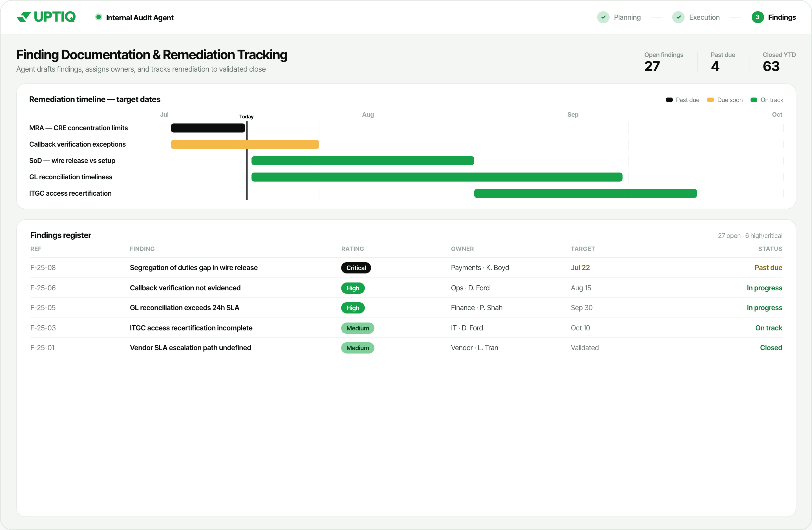Click the High badge for F-25-05
812x530 pixels.
pyautogui.click(x=353, y=308)
